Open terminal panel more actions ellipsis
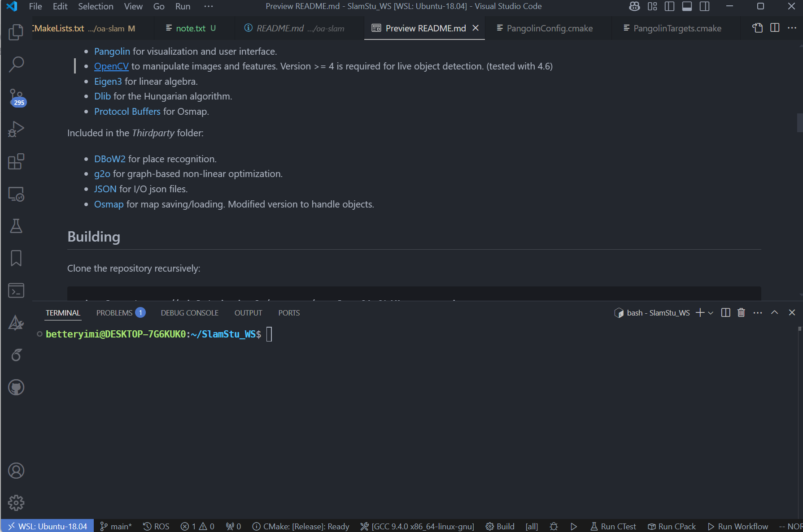The width and height of the screenshot is (803, 532). pos(758,313)
